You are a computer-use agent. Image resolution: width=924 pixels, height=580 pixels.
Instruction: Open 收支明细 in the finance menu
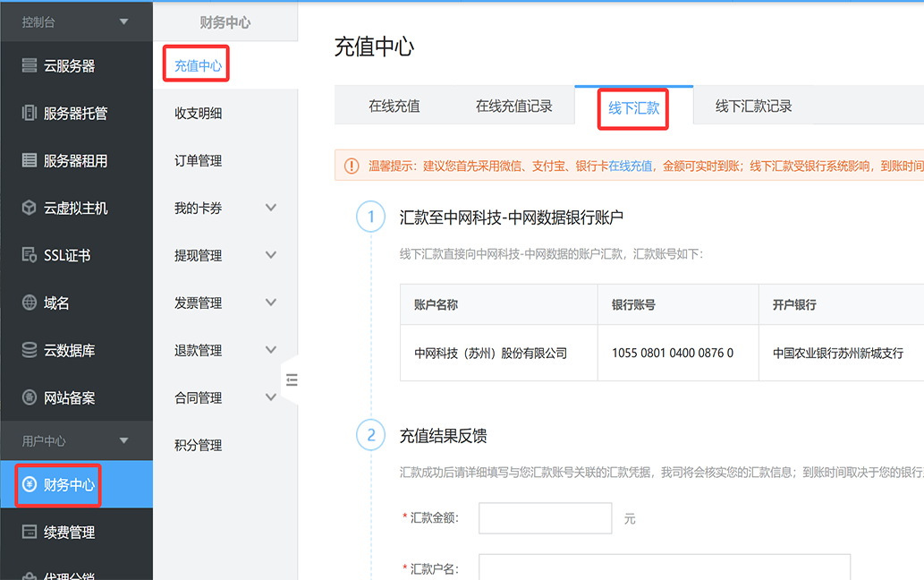tap(199, 113)
